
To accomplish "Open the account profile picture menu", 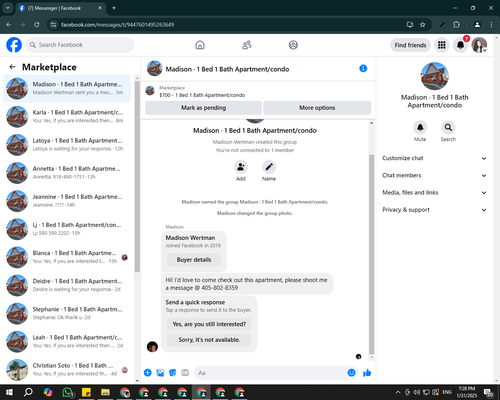I will [x=479, y=45].
